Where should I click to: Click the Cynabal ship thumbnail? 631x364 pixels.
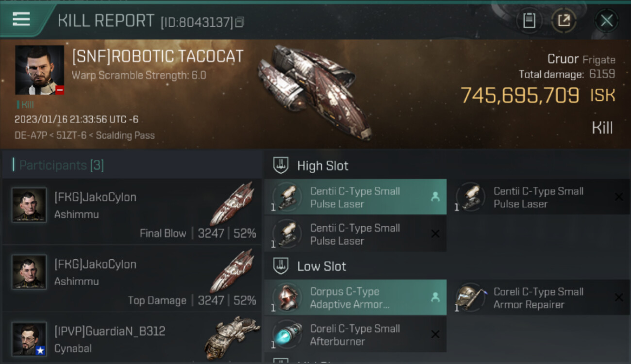(x=232, y=338)
